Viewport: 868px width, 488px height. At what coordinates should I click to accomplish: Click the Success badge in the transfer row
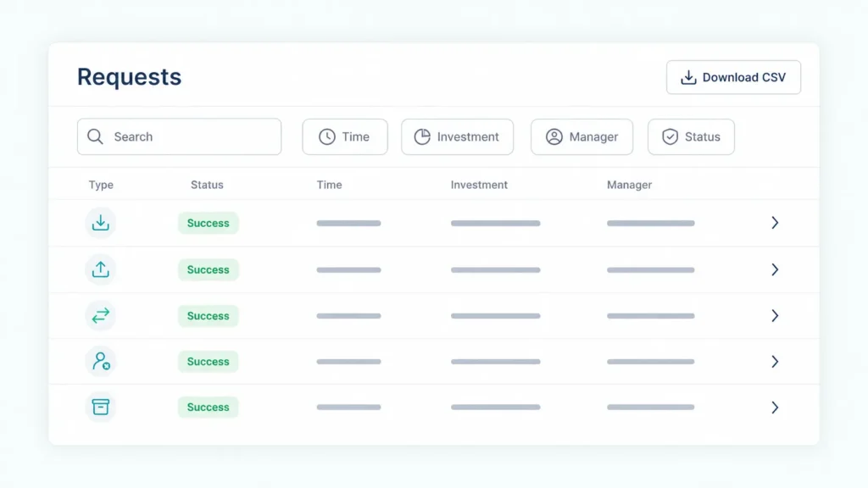[x=209, y=316]
